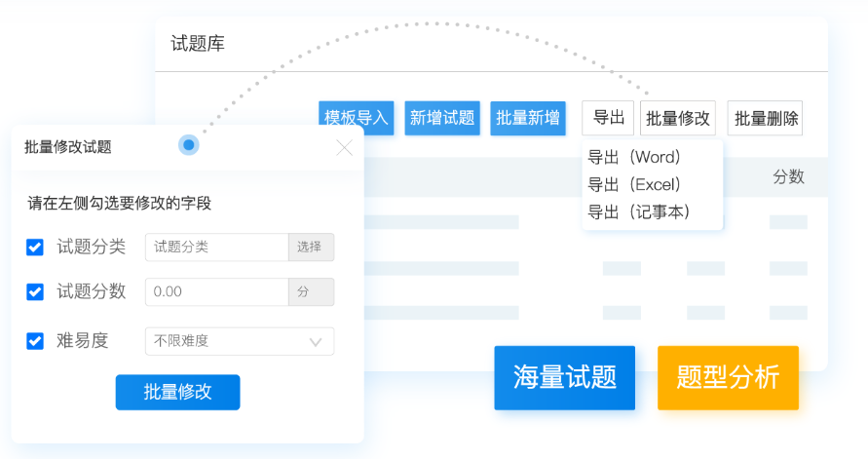Click the 选择 button beside category field

click(x=311, y=248)
